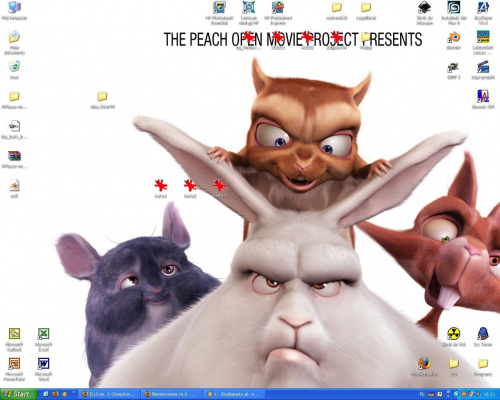The image size is (500, 400).
Task: Launch Microsoft PowerPoint from the desktop
Action: pos(14,363)
